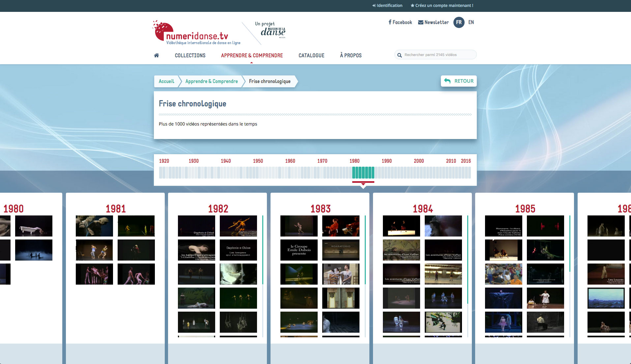
Task: Click the highlighted green timeline range
Action: coord(363,173)
